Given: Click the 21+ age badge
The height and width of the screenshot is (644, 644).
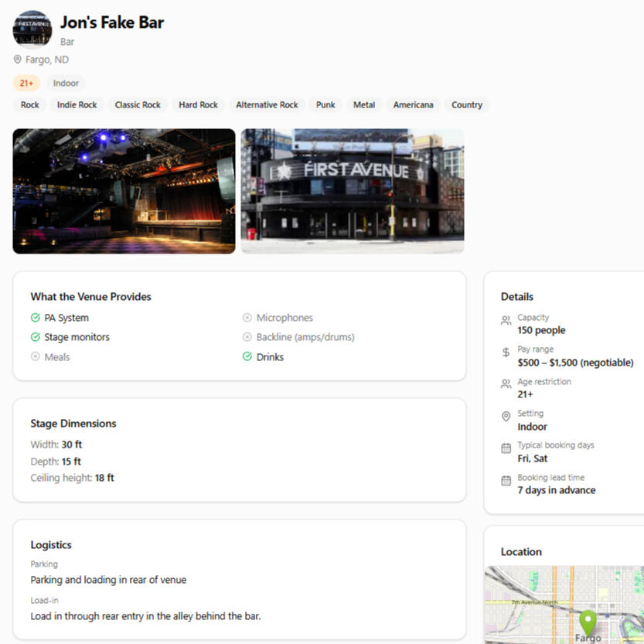Looking at the screenshot, I should coord(26,83).
